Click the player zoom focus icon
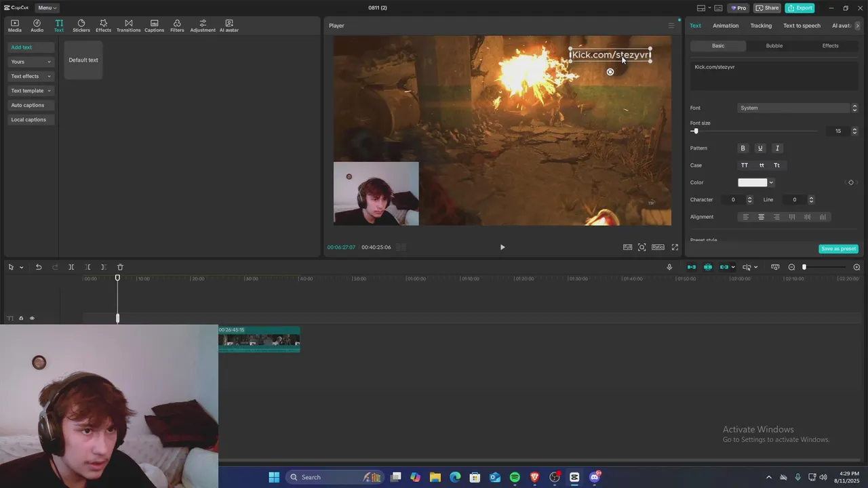This screenshot has height=488, width=868. pos(642,247)
